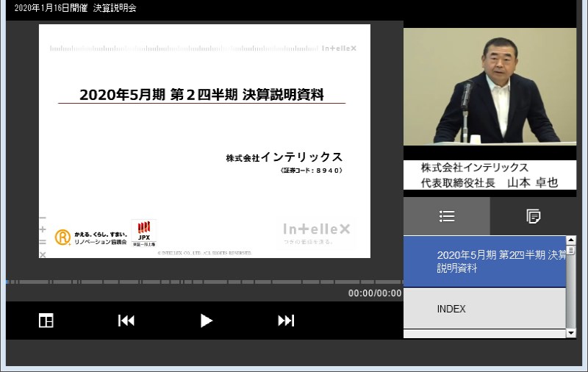Click the speaker video thumbnail

(490, 87)
